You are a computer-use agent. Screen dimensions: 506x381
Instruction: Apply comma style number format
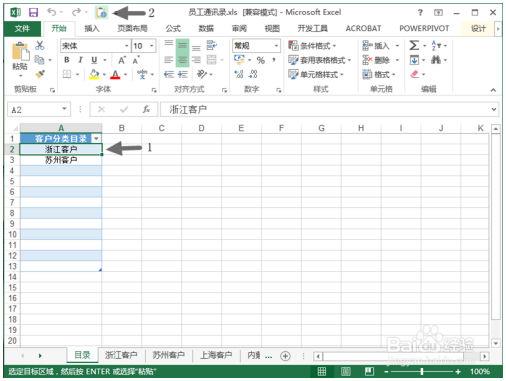[274, 60]
